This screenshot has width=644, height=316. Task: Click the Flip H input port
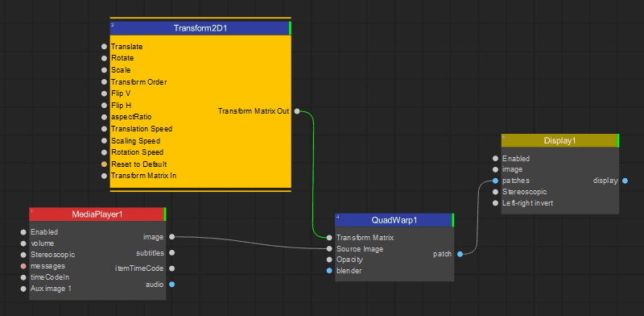105,106
